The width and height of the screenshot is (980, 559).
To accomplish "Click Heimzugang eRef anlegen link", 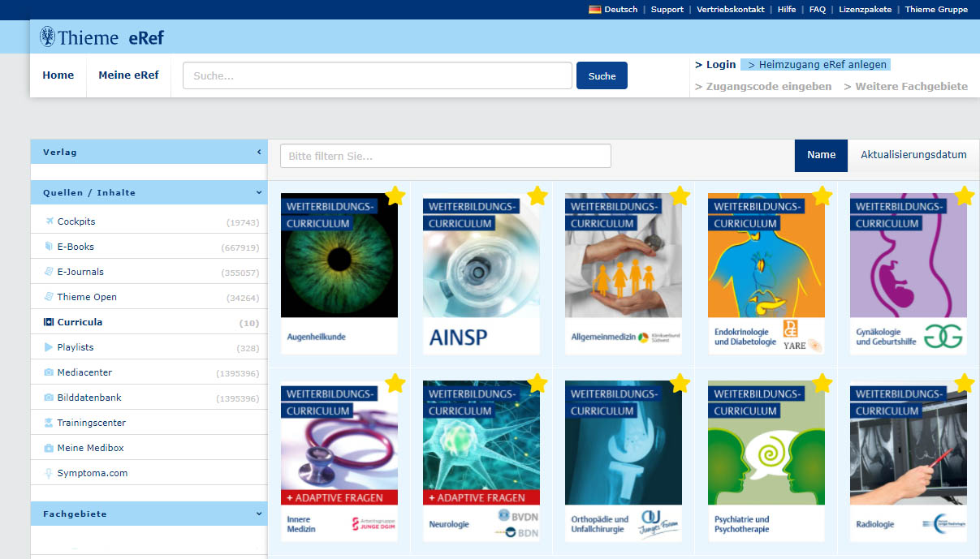I will click(x=814, y=65).
